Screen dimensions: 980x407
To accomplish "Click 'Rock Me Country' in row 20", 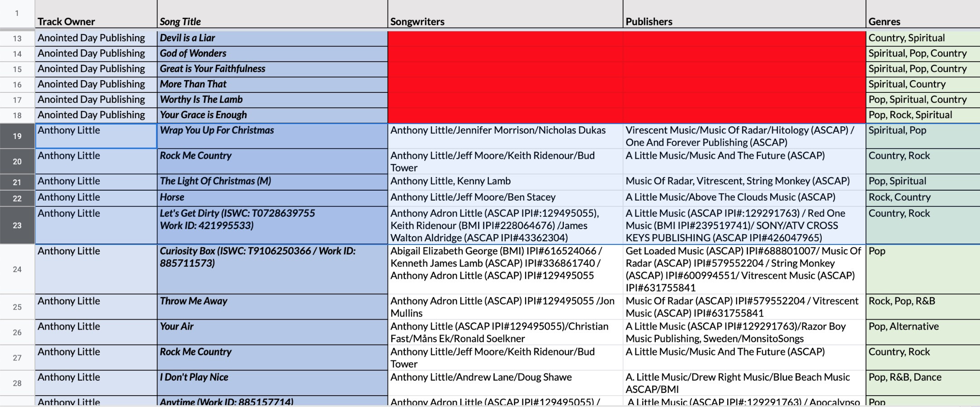I will (272, 161).
